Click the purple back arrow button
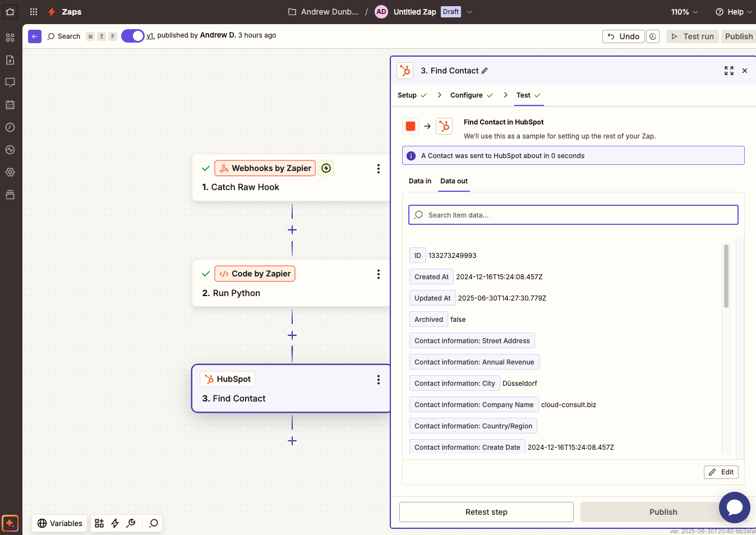Image resolution: width=756 pixels, height=535 pixels. point(35,36)
